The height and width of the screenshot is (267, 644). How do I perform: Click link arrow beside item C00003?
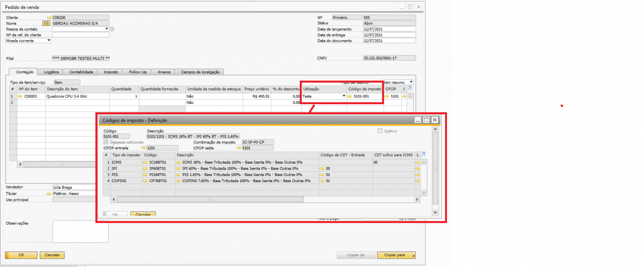coord(20,96)
